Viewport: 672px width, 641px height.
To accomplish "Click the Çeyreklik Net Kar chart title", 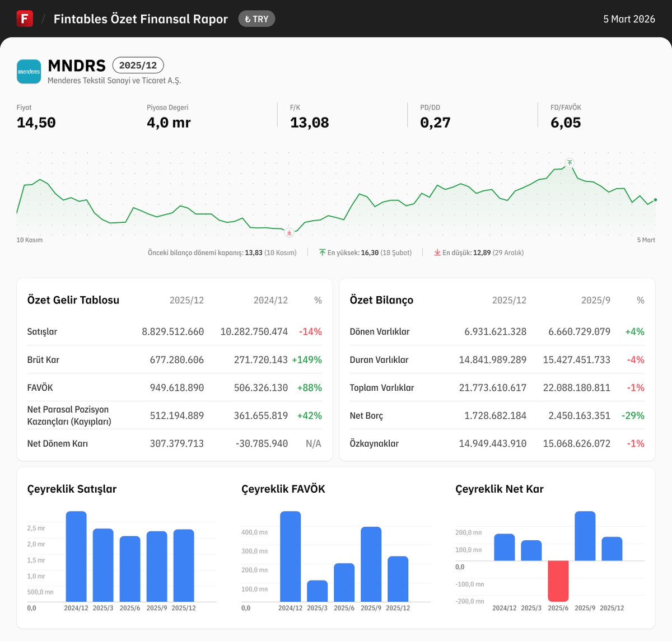I will click(500, 489).
